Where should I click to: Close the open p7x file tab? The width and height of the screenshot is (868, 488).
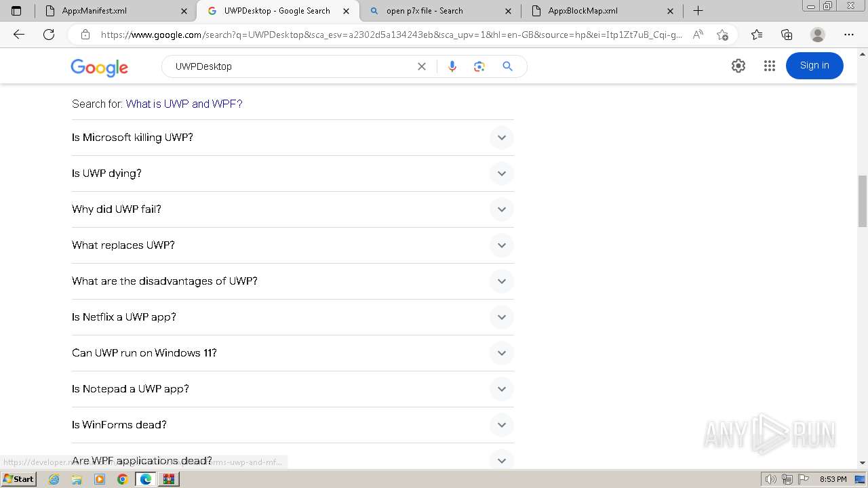click(x=509, y=11)
